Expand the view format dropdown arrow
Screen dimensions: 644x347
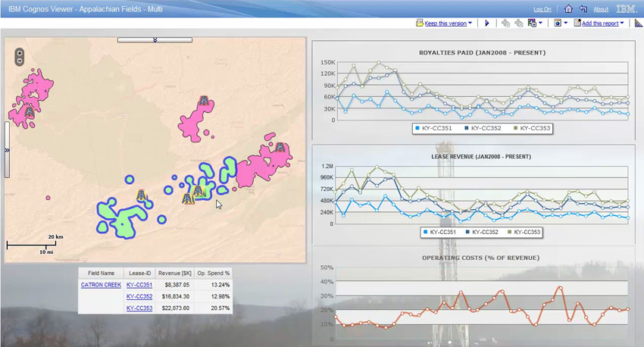tap(565, 23)
